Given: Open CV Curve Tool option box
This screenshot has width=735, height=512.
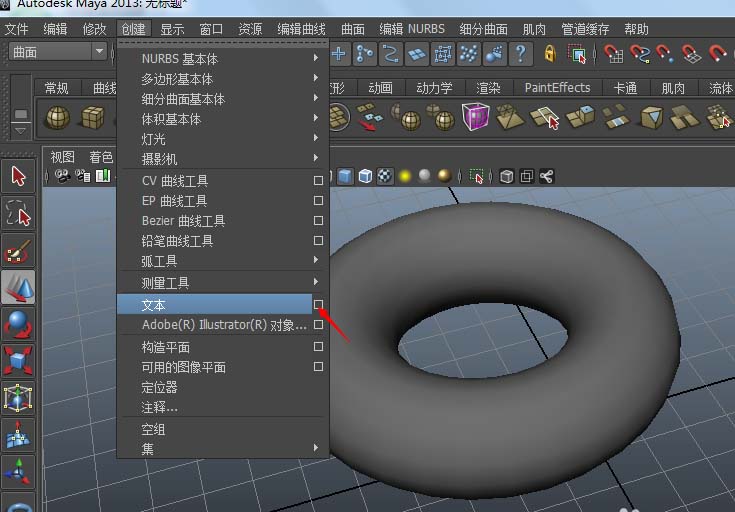Looking at the screenshot, I should (318, 181).
